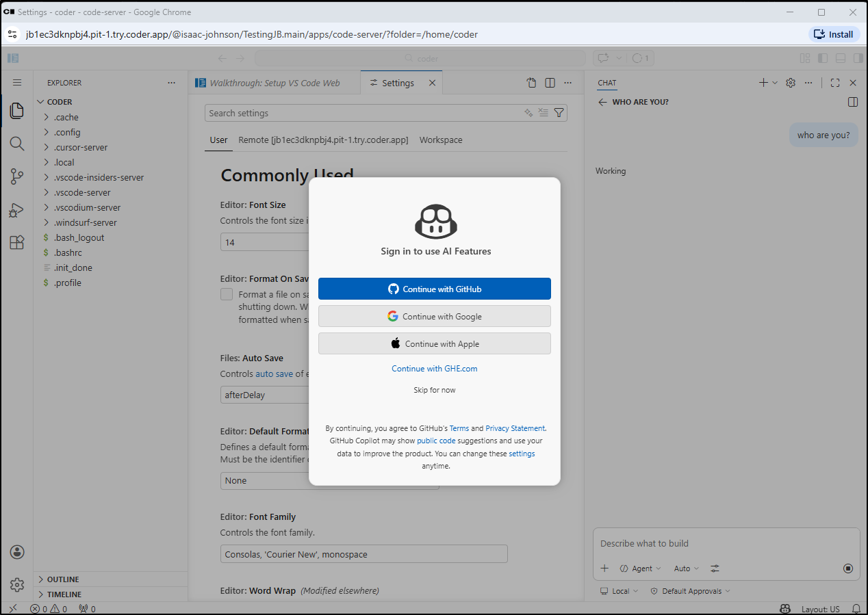
Task: Click the Search settings input field
Action: (363, 113)
